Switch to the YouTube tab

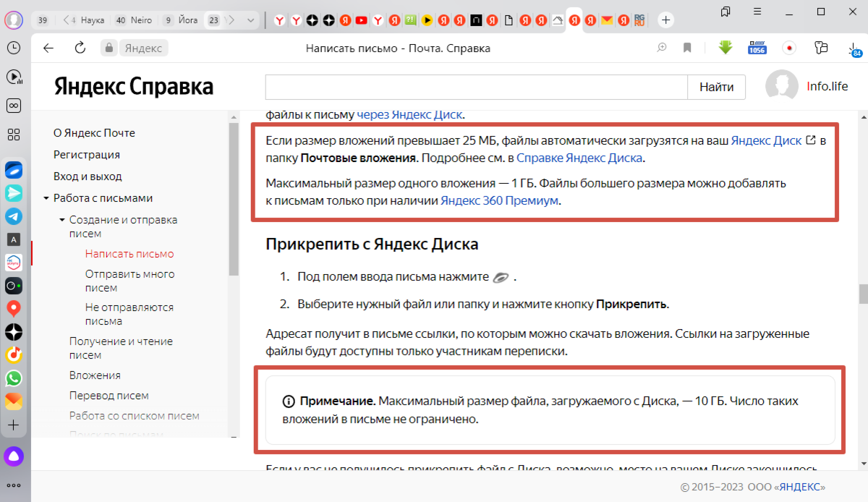pyautogui.click(x=361, y=20)
